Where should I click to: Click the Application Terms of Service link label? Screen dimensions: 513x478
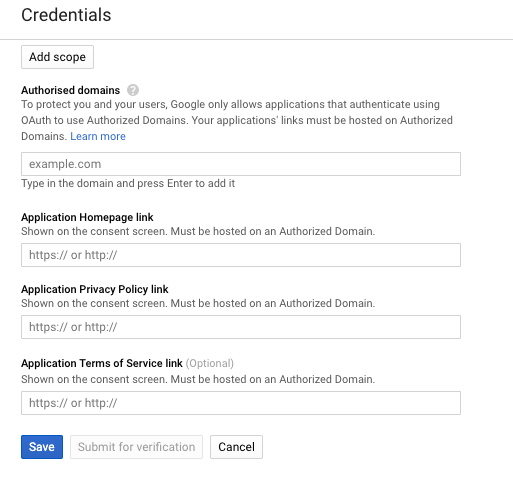102,363
